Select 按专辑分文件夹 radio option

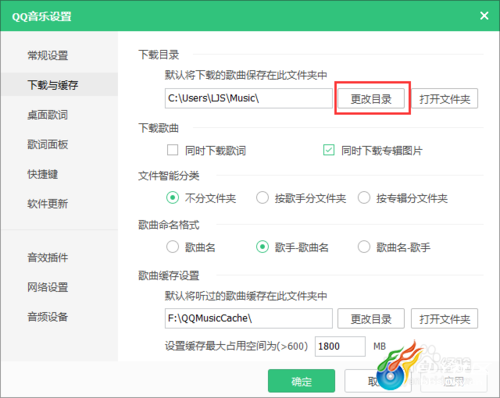[364, 198]
